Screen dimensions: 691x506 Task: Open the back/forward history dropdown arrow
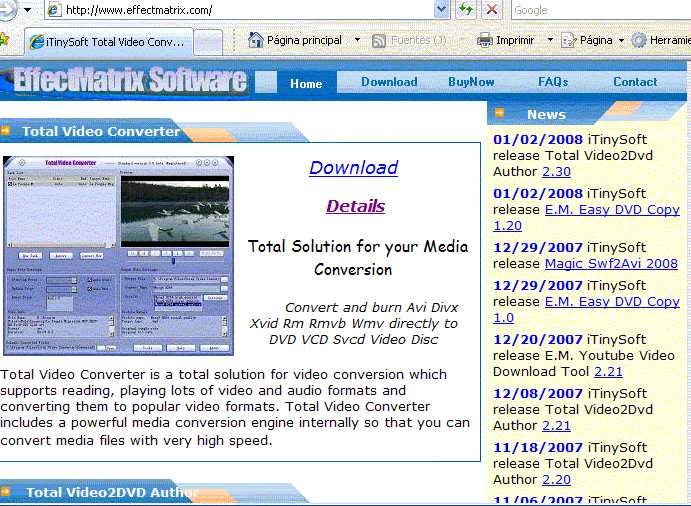(27, 9)
